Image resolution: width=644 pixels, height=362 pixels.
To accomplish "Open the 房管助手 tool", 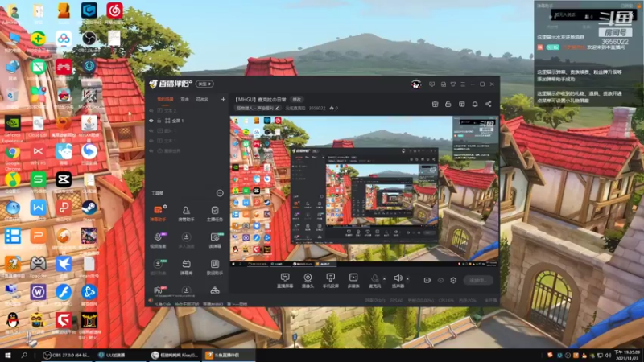I will [x=186, y=214].
